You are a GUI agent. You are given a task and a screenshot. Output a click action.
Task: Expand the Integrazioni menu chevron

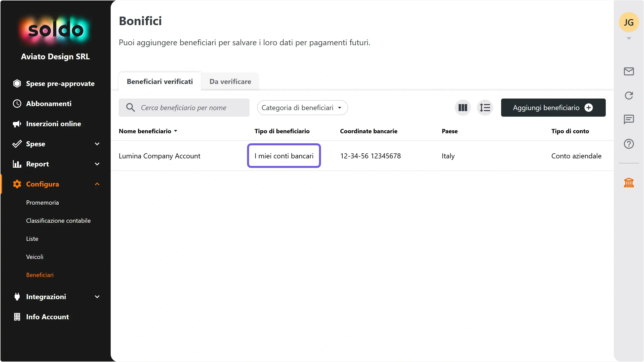97,297
